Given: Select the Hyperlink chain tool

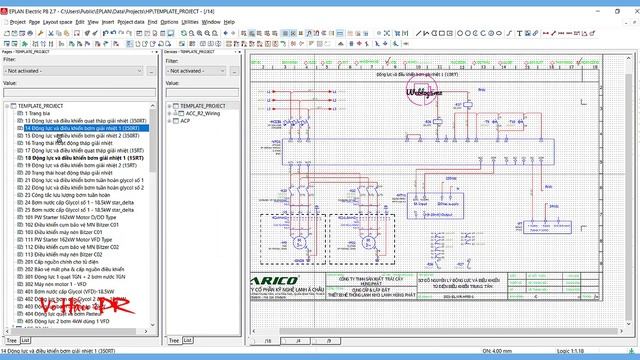Looking at the screenshot, I should [x=535, y=33].
